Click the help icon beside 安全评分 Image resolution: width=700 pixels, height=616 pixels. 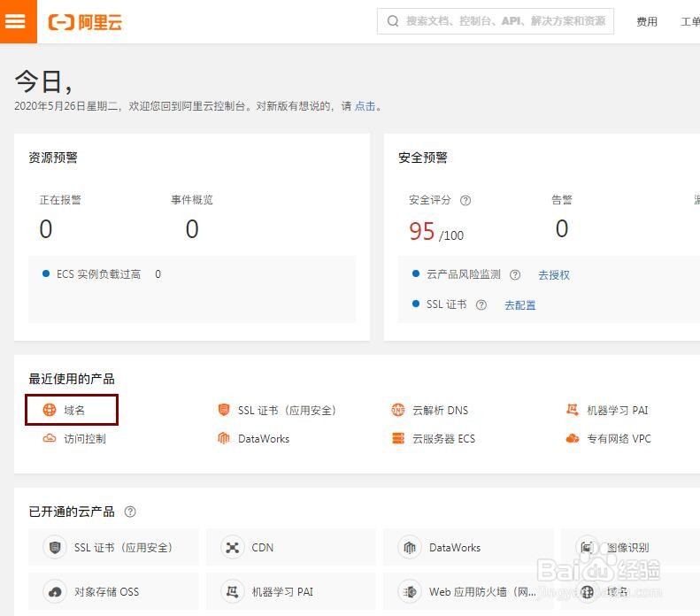click(x=465, y=200)
